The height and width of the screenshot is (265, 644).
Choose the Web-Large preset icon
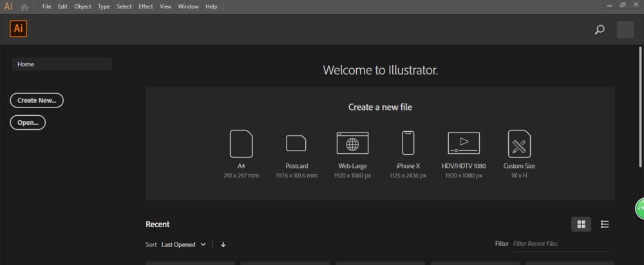[352, 143]
